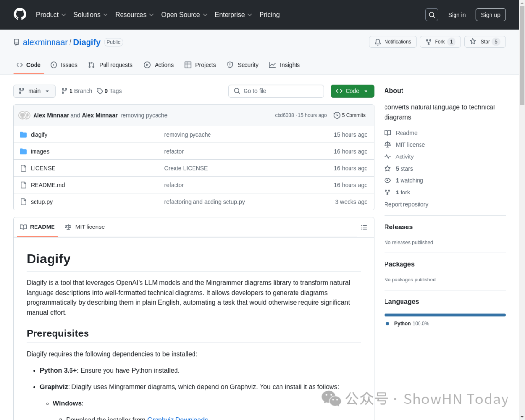Switch to the Issues tab
Image resolution: width=525 pixels, height=420 pixels.
64,65
